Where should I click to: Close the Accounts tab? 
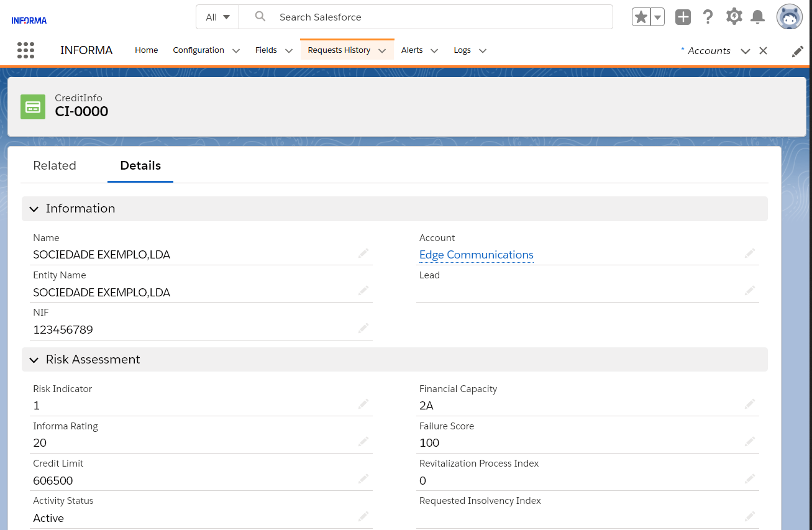pyautogui.click(x=763, y=51)
